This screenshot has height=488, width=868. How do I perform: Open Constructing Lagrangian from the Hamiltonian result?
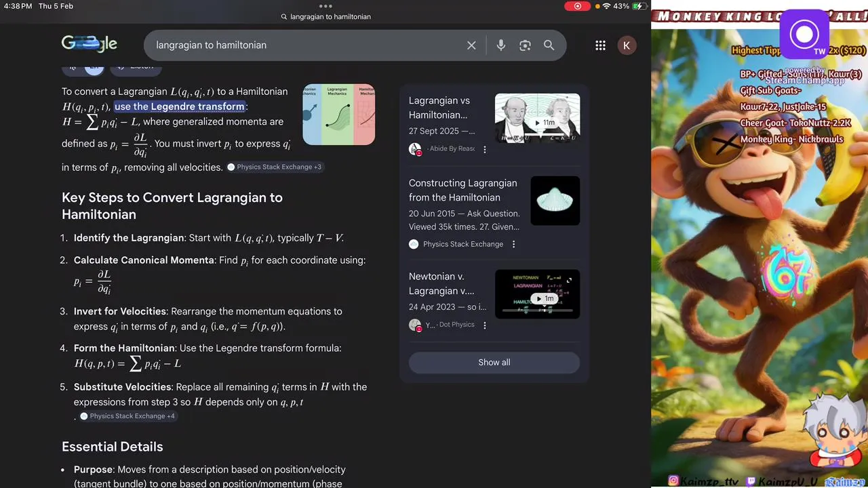pyautogui.click(x=462, y=190)
